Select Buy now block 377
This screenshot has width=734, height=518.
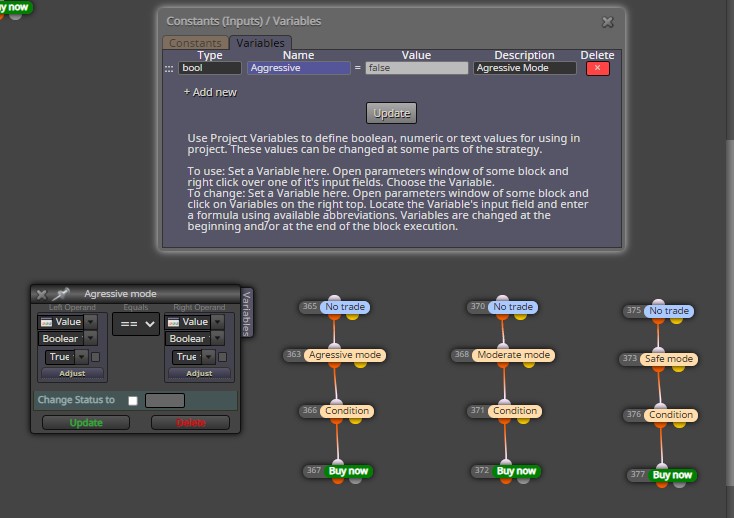[x=672, y=475]
